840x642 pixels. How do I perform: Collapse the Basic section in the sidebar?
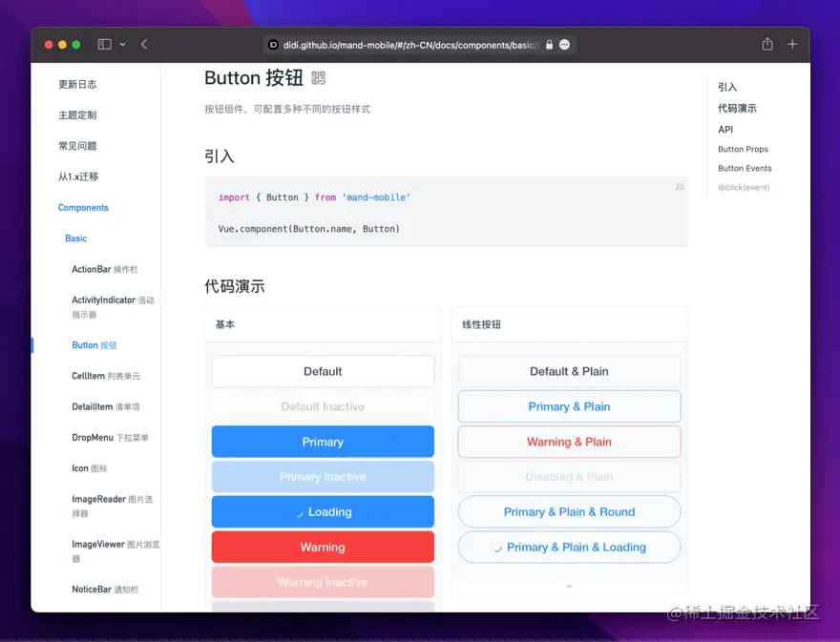pos(75,238)
